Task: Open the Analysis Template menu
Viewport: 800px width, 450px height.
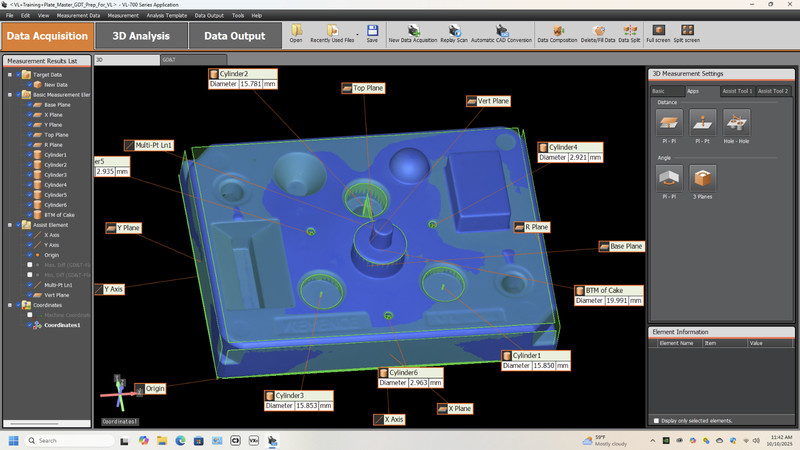Action: tap(167, 16)
